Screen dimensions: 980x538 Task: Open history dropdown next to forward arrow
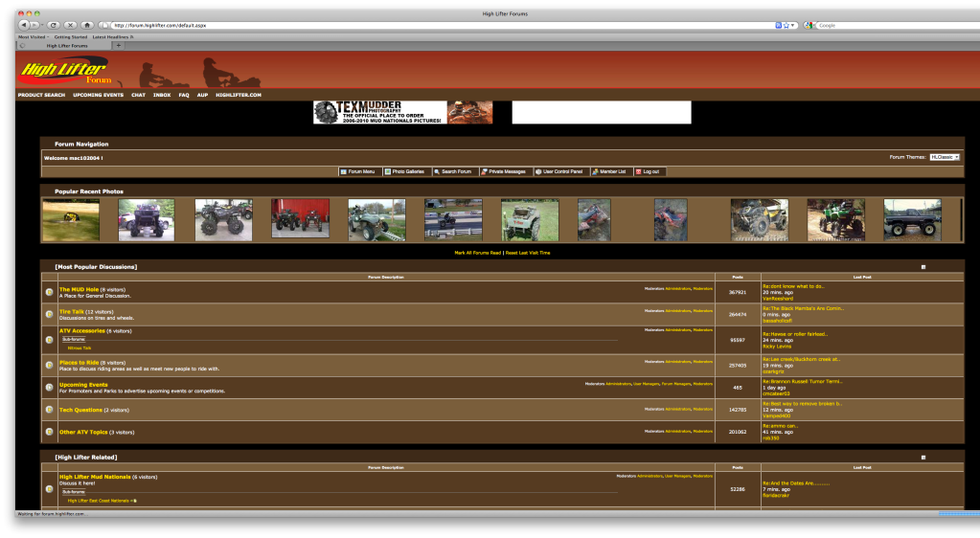[x=42, y=25]
